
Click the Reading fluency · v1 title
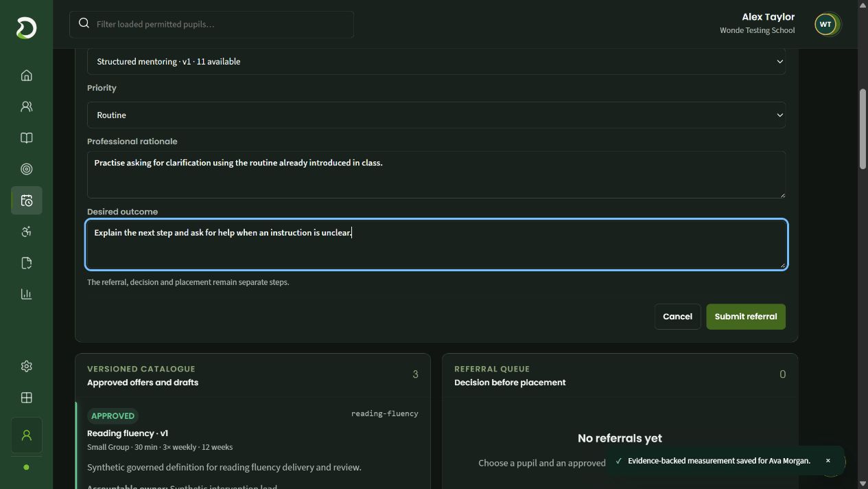128,433
